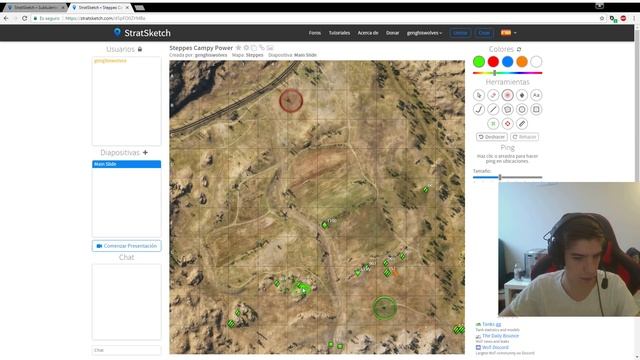Click the red ping circle on the map

coord(291,100)
